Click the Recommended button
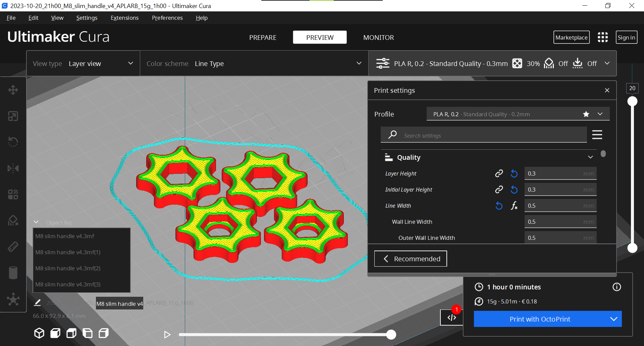The image size is (644, 346). pos(410,259)
